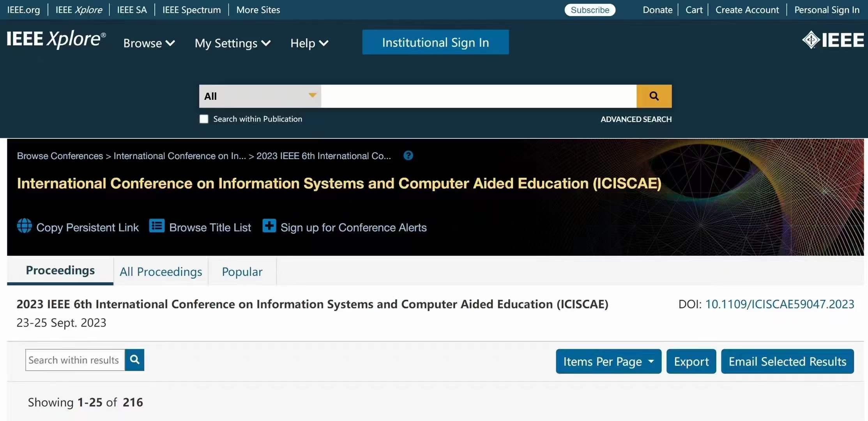Click the Donate link

tap(658, 10)
